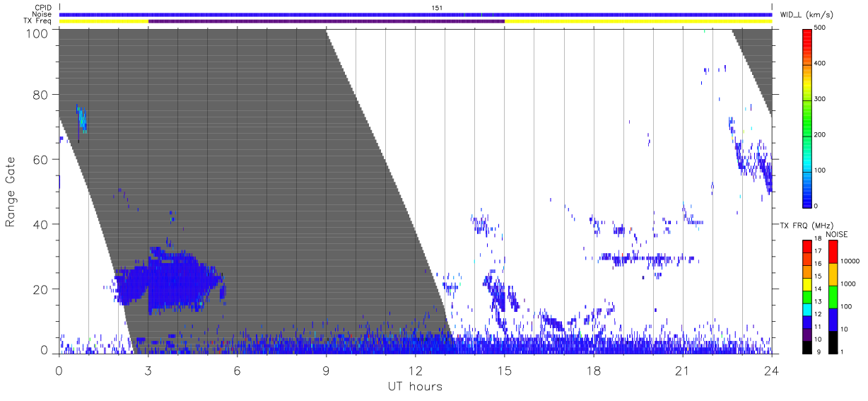Click the 60 label on the Range Gate axis
This screenshot has width=868, height=401.
point(42,160)
